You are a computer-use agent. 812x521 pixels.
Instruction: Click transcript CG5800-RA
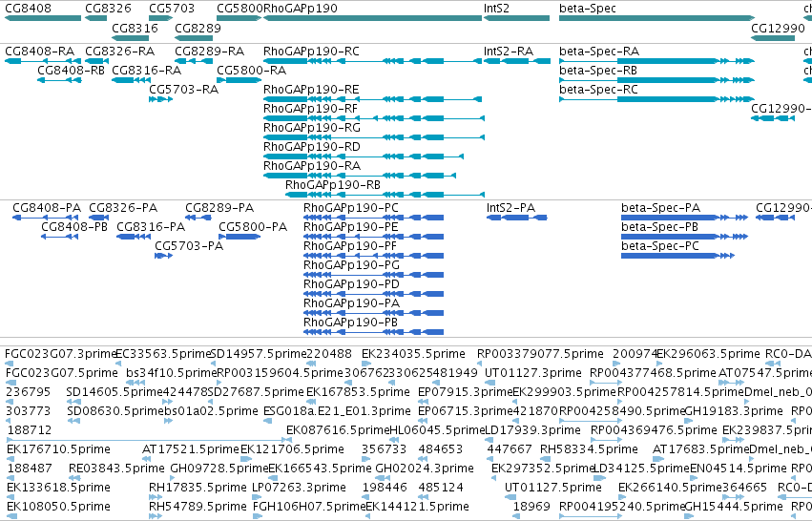click(239, 80)
